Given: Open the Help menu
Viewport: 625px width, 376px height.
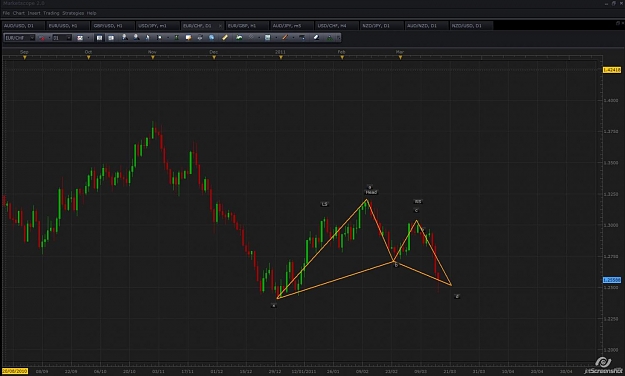Looking at the screenshot, I should click(x=91, y=13).
